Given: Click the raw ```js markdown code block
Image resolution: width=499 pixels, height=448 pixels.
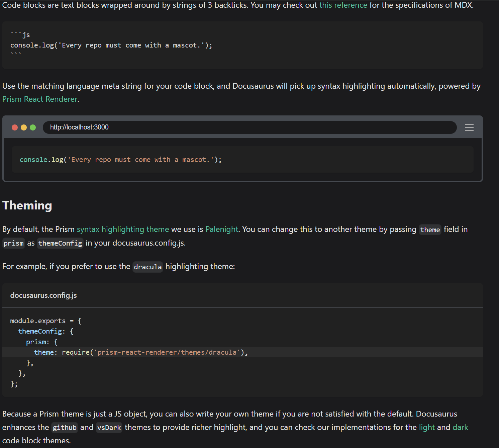Looking at the screenshot, I should (x=111, y=45).
